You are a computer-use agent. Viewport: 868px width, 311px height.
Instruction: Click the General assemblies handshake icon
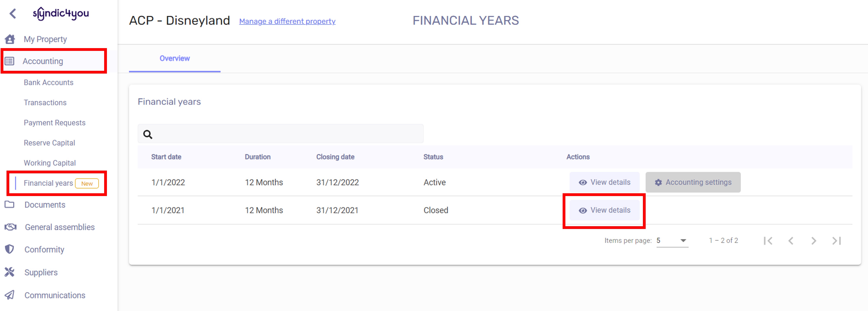pos(10,227)
